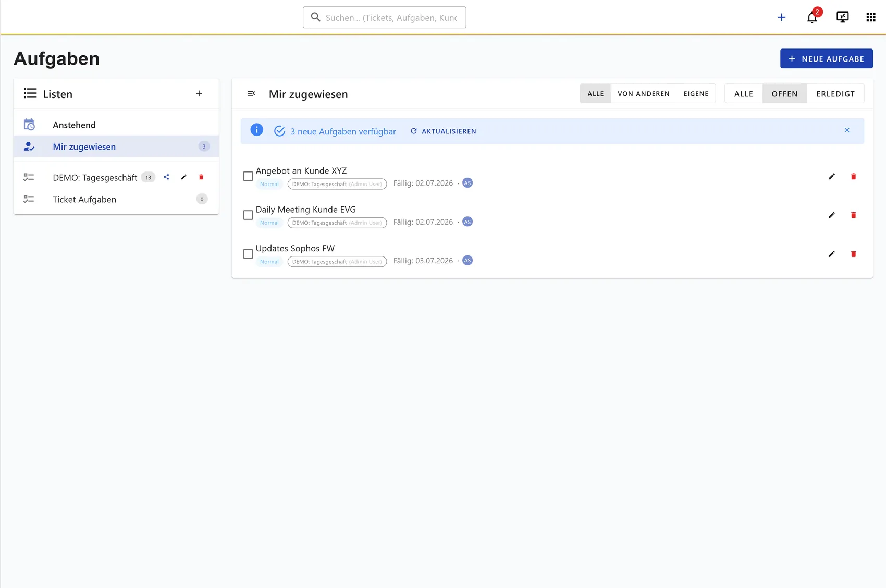Click the Aufgaben page heading
Screen dimensions: 886x588
tap(57, 58)
